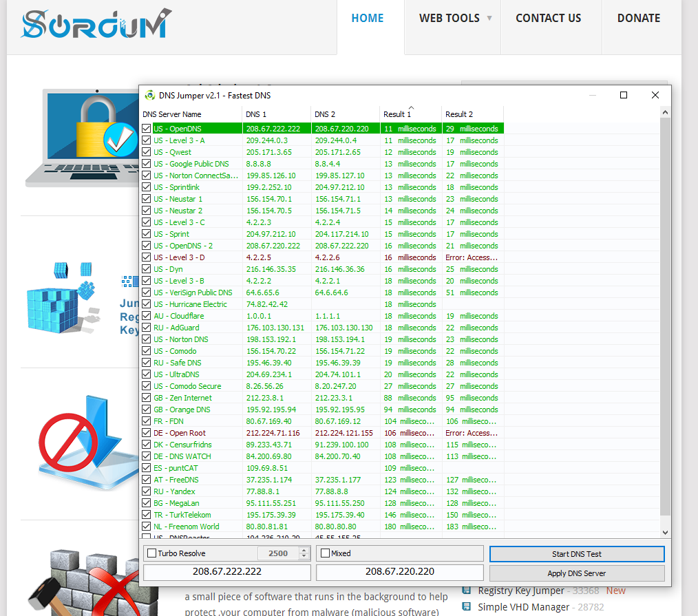698x616 pixels.
Task: Click the red prohibited download arrow image
Action: click(x=88, y=442)
